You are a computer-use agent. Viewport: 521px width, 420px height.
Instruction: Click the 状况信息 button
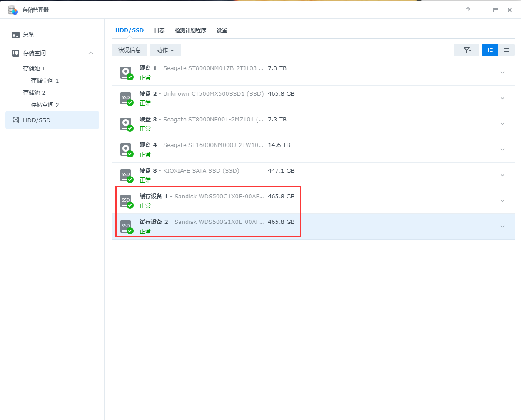pyautogui.click(x=130, y=50)
